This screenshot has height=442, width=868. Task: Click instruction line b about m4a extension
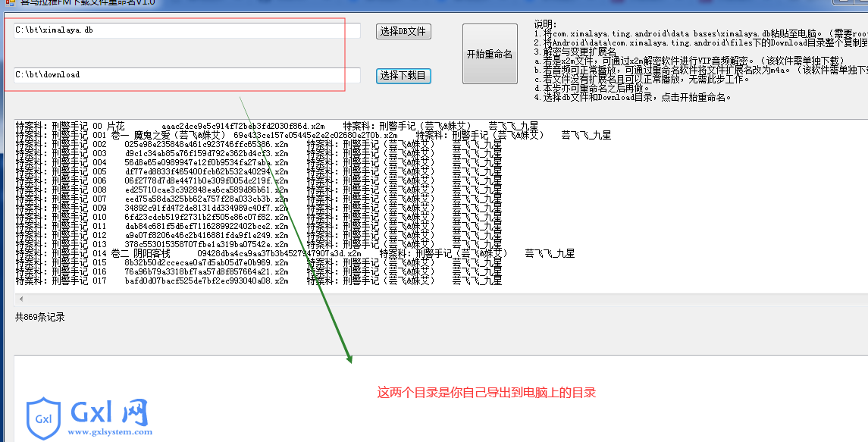coord(700,71)
